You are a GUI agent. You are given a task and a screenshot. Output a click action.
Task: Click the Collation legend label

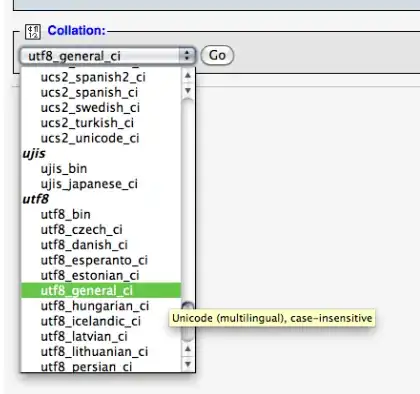click(76, 31)
